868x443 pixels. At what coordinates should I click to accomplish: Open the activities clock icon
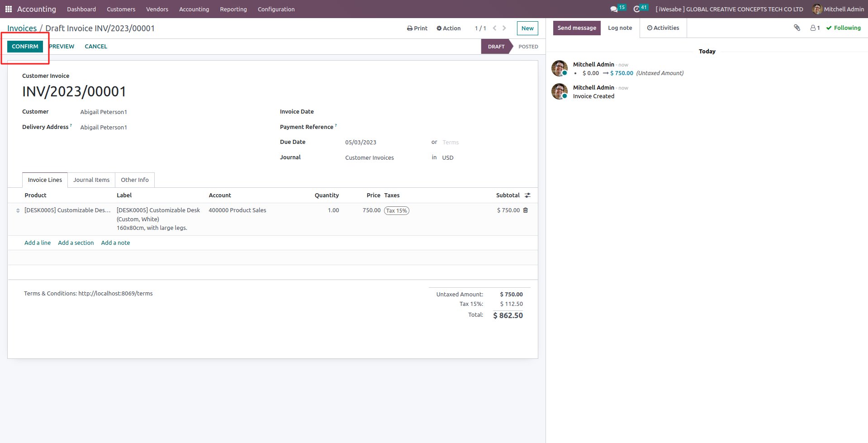tap(637, 9)
